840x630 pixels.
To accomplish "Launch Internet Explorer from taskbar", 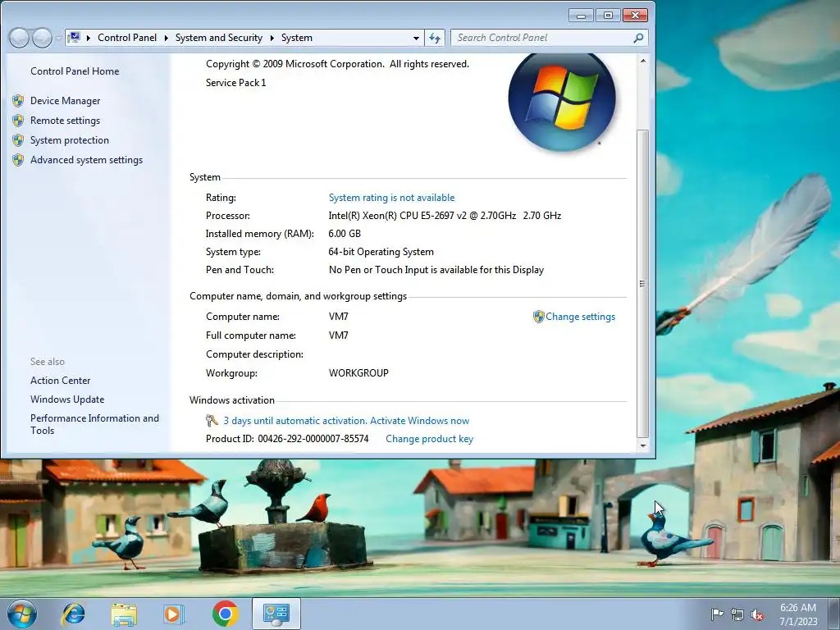I will pyautogui.click(x=73, y=614).
